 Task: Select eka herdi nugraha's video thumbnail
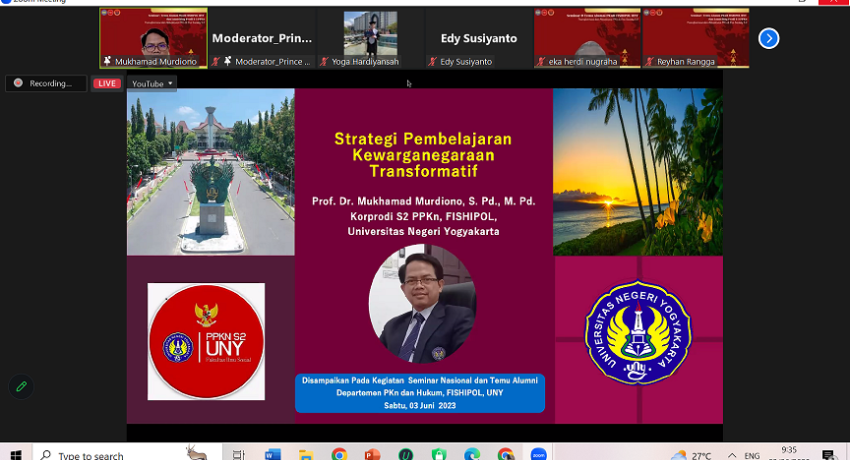(x=587, y=38)
